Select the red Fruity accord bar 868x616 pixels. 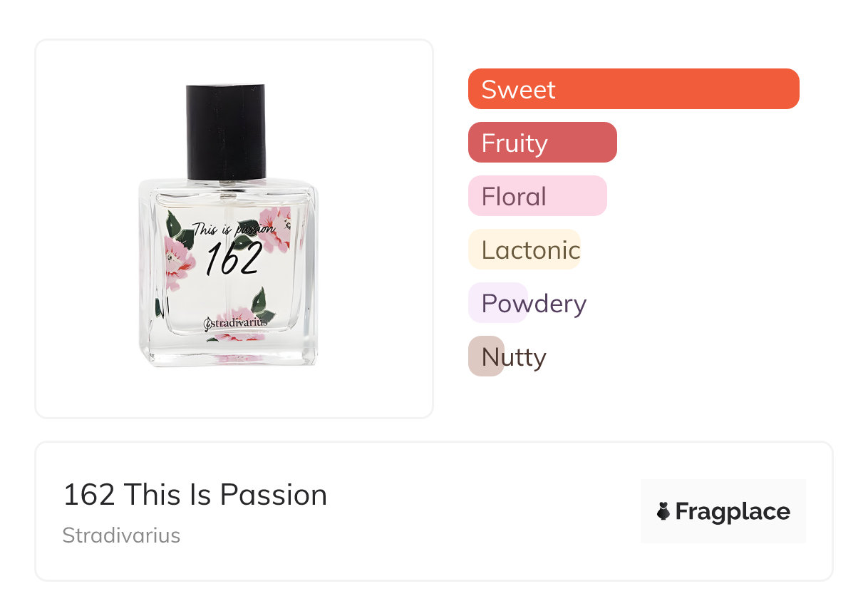click(x=542, y=143)
